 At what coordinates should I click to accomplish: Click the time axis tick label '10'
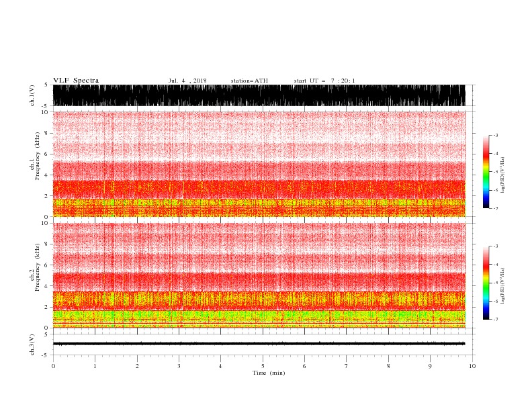tap(472, 366)
